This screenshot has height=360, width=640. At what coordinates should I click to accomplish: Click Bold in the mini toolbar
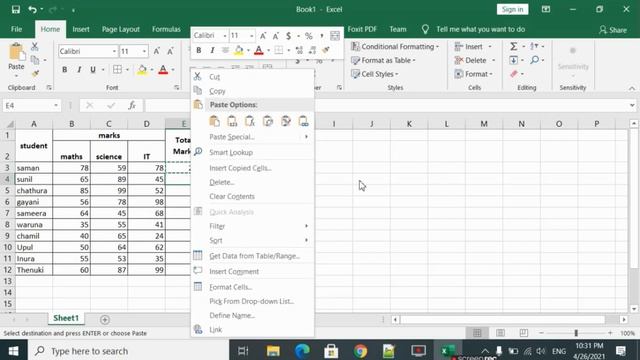[x=199, y=50]
